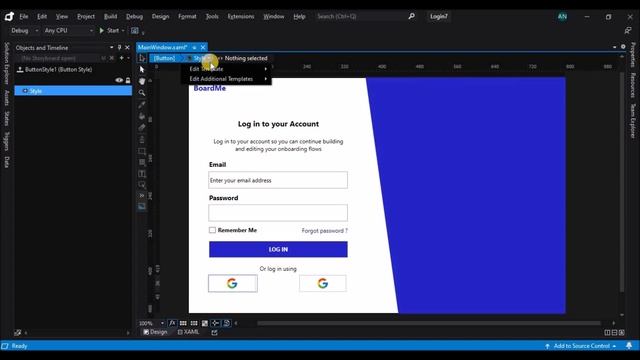Viewport: 640px width, 360px height.
Task: Expand the Edit Template submenu arrow
Action: 266,69
